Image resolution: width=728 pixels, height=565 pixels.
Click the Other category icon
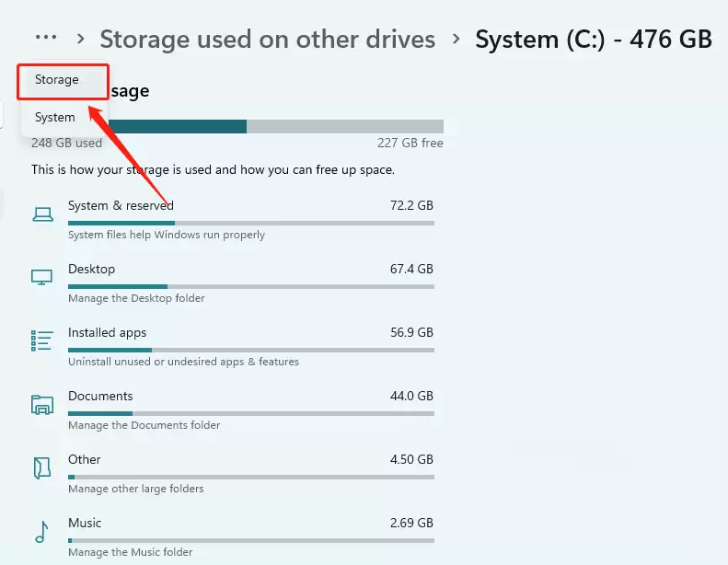[41, 468]
